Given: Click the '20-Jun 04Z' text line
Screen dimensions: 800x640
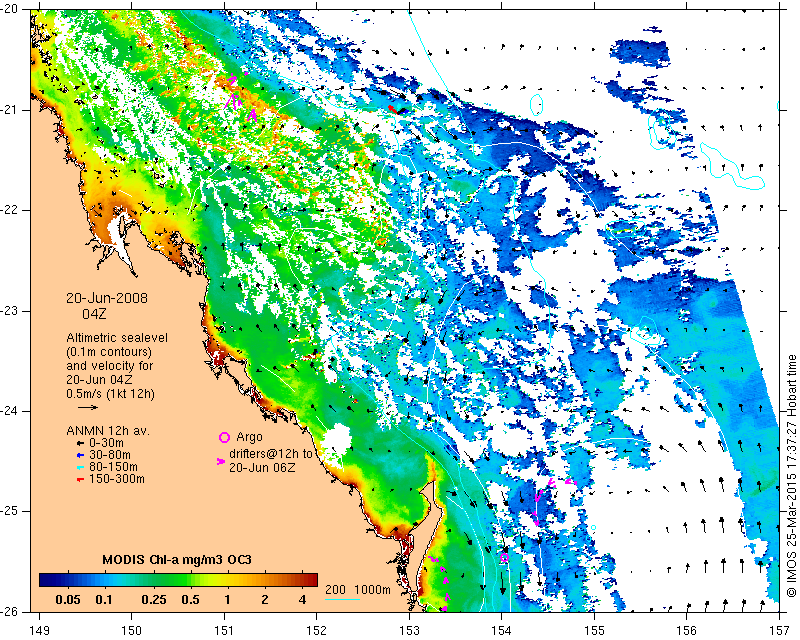Looking at the screenshot, I should 101,379.
